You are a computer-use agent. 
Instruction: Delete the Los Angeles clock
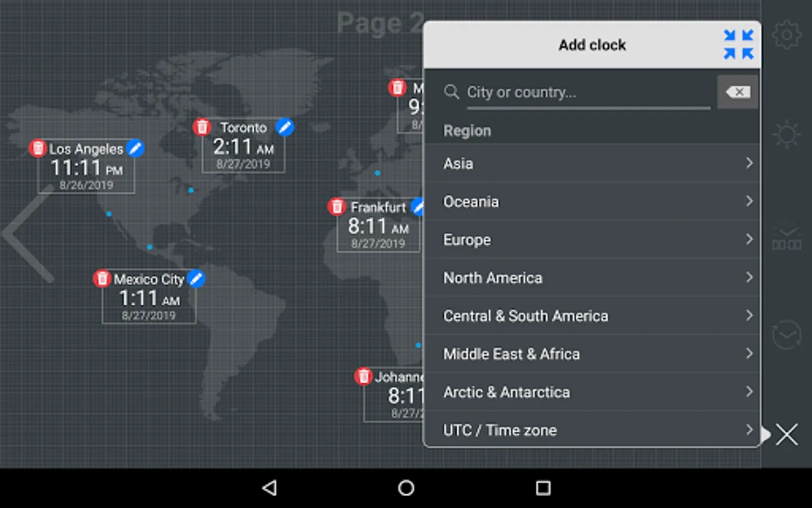coord(38,148)
